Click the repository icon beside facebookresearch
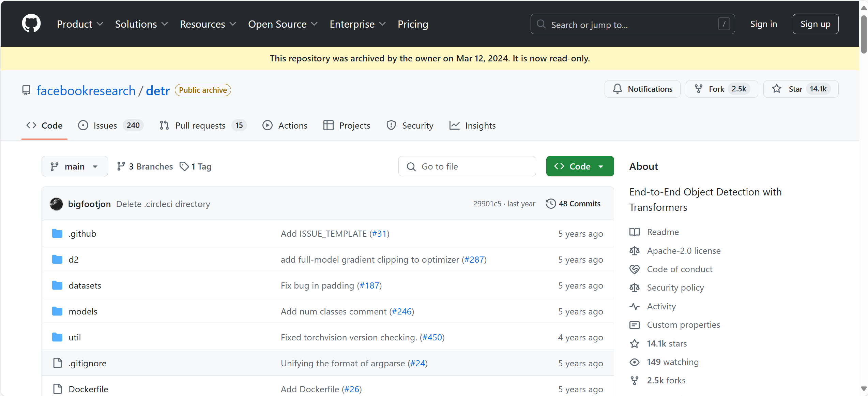The width and height of the screenshot is (868, 396). click(26, 90)
